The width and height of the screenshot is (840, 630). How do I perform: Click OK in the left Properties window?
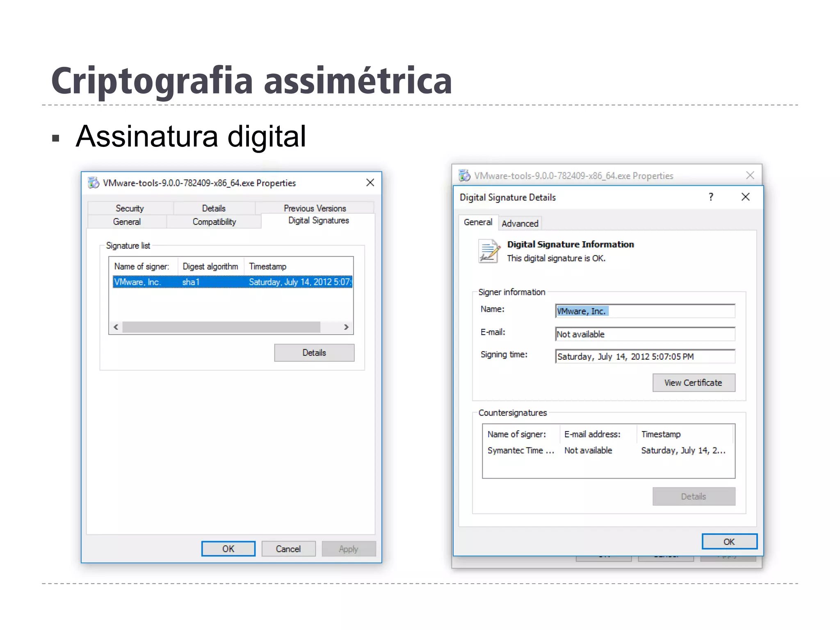[x=228, y=549]
